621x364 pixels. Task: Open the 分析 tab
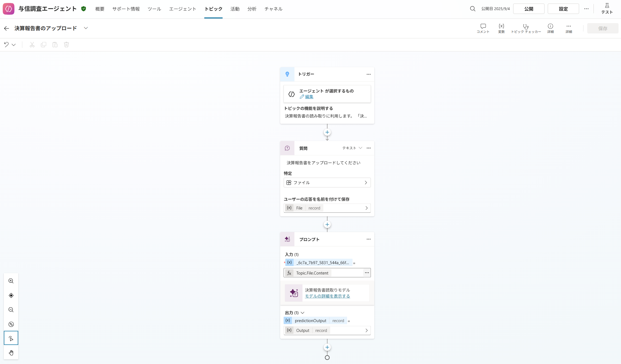(x=252, y=9)
